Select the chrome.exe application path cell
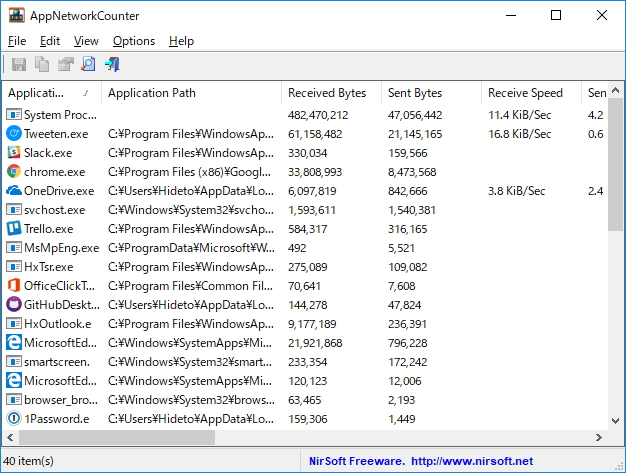 [x=189, y=172]
